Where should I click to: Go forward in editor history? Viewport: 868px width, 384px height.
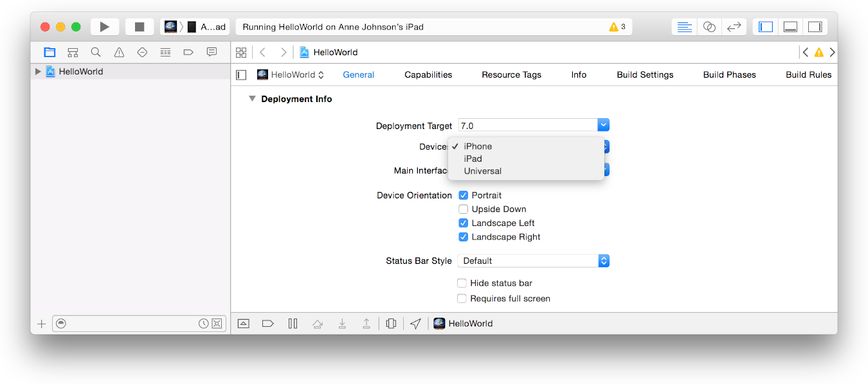(284, 52)
